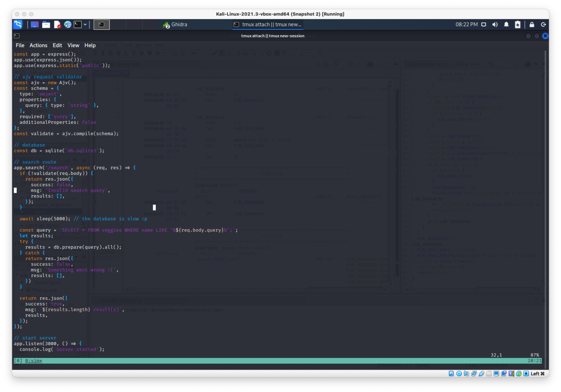Click the 'Server started' console.log line
Screen dimensions: 561x392
[62, 349]
